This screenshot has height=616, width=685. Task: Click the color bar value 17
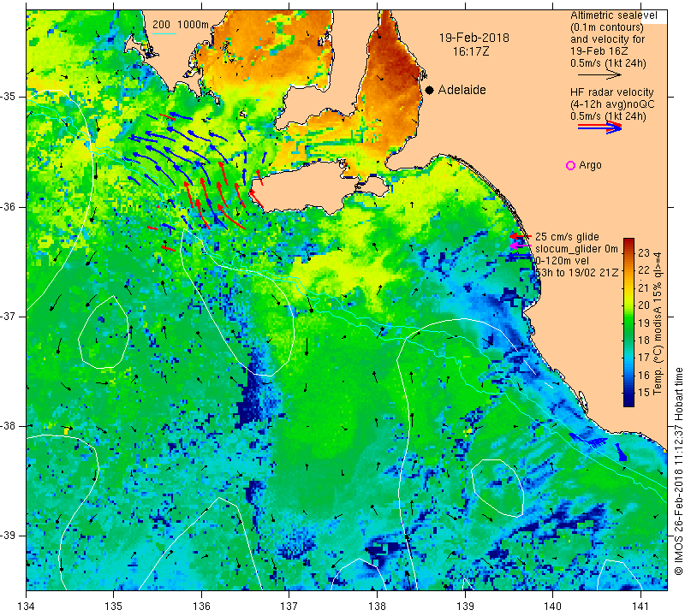coord(644,358)
